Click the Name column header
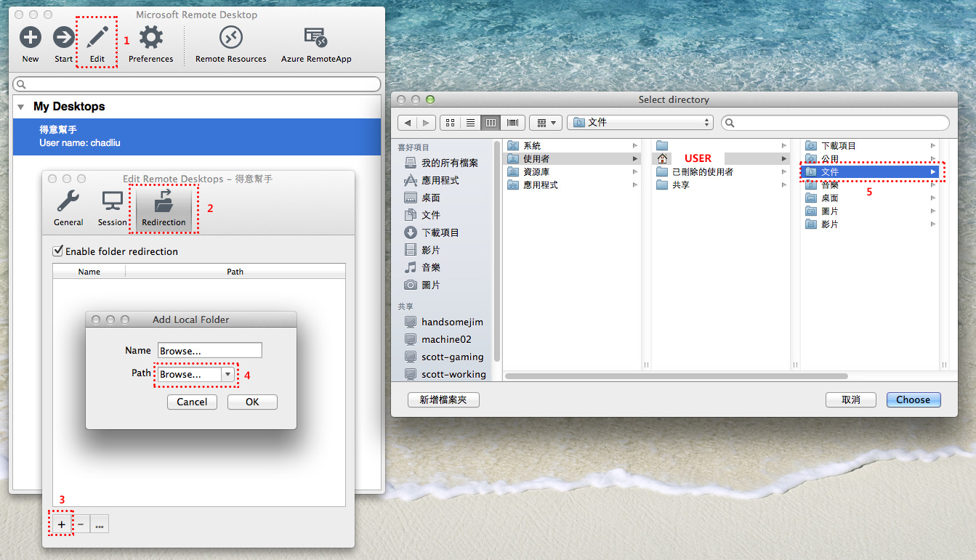Viewport: 976px width, 560px height. coord(89,272)
